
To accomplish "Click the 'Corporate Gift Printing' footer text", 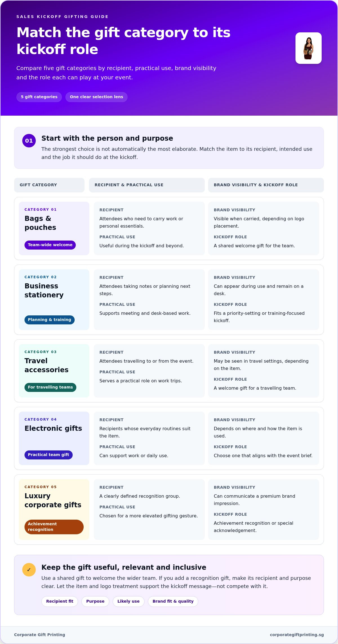I will [39, 634].
